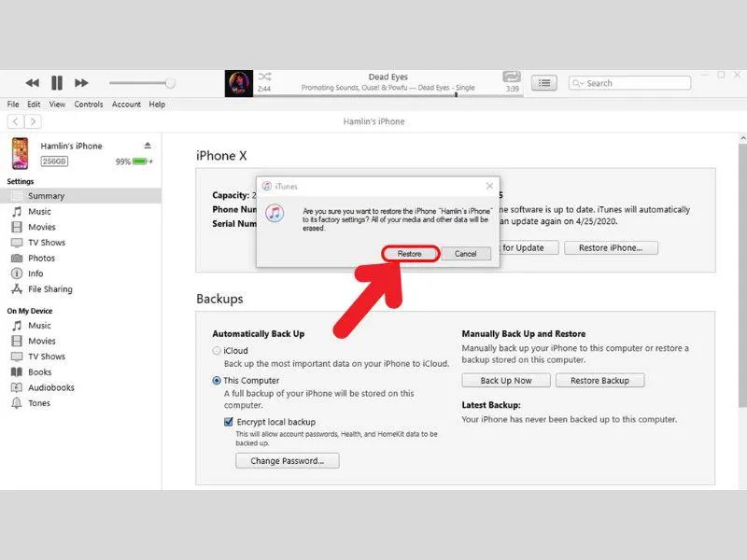Viewport: 747px width, 560px height.
Task: Click the 99% battery indicator
Action: click(x=134, y=161)
